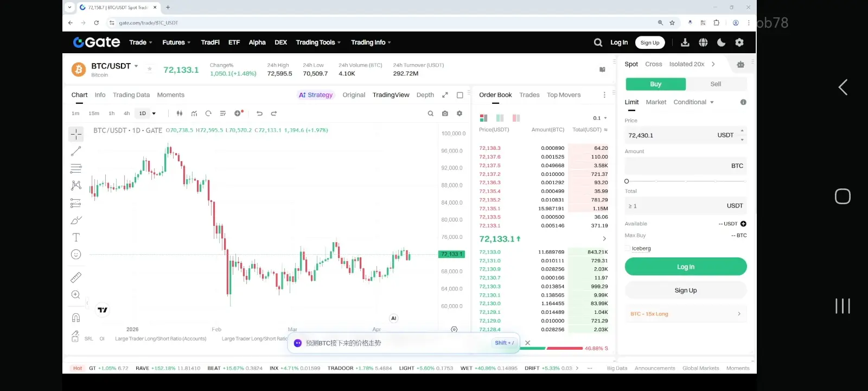Image resolution: width=868 pixels, height=391 pixels.
Task: Adjust the order amount percentage slider
Action: [686, 181]
